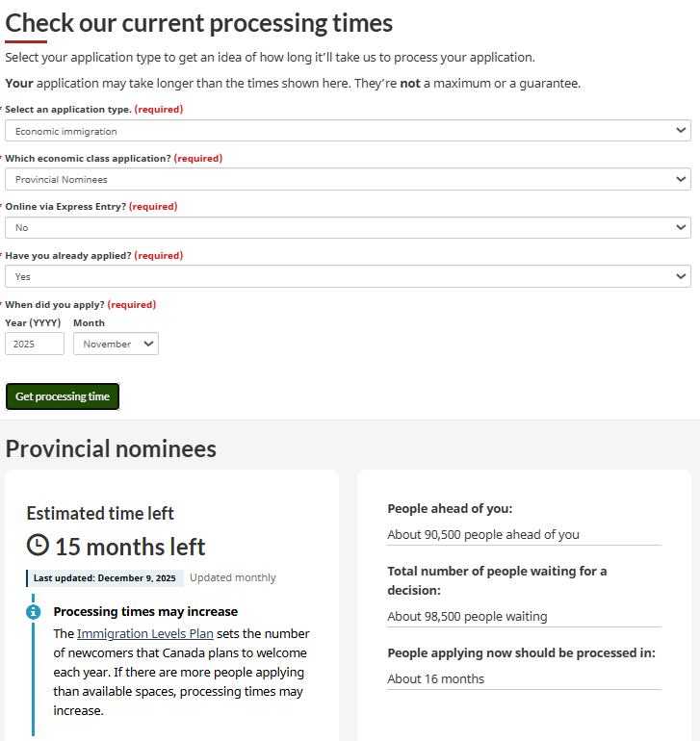Expand the economic class dropdown showing Provincial Nominees
The height and width of the screenshot is (741, 700).
click(x=348, y=179)
